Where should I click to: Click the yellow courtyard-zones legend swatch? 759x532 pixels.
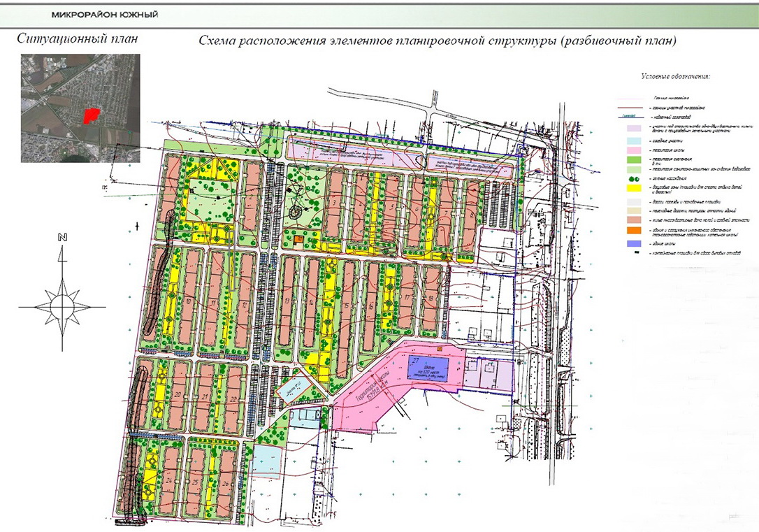(634, 188)
